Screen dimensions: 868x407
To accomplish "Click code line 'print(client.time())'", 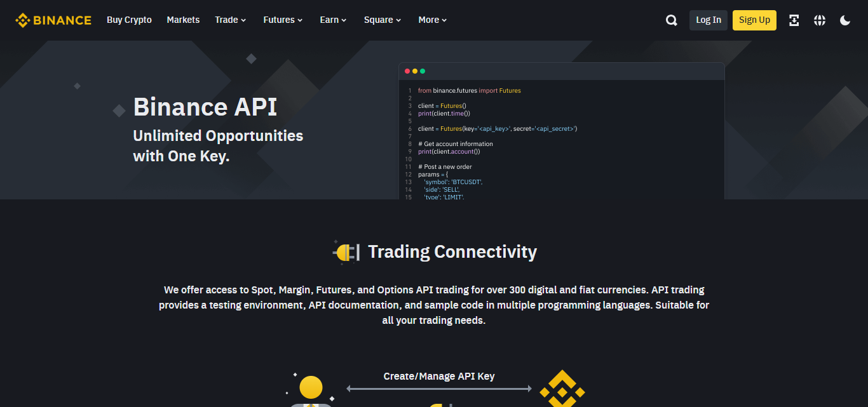I will point(444,114).
